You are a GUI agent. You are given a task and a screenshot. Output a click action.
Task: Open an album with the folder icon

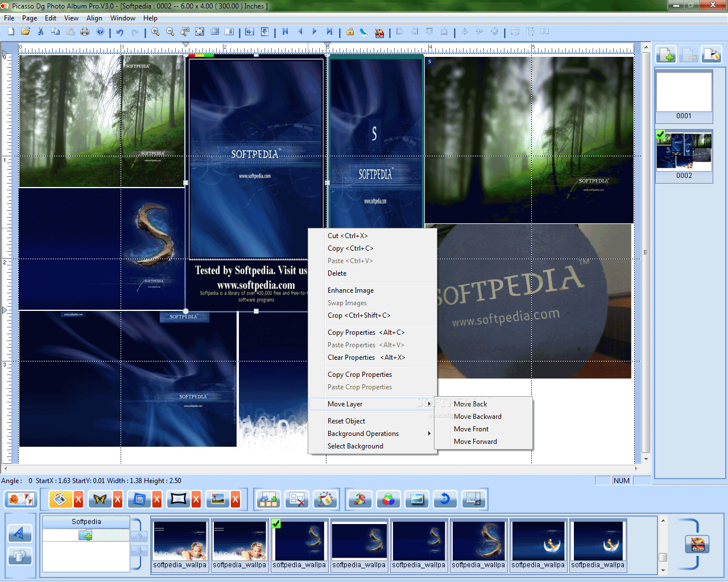tap(26, 32)
